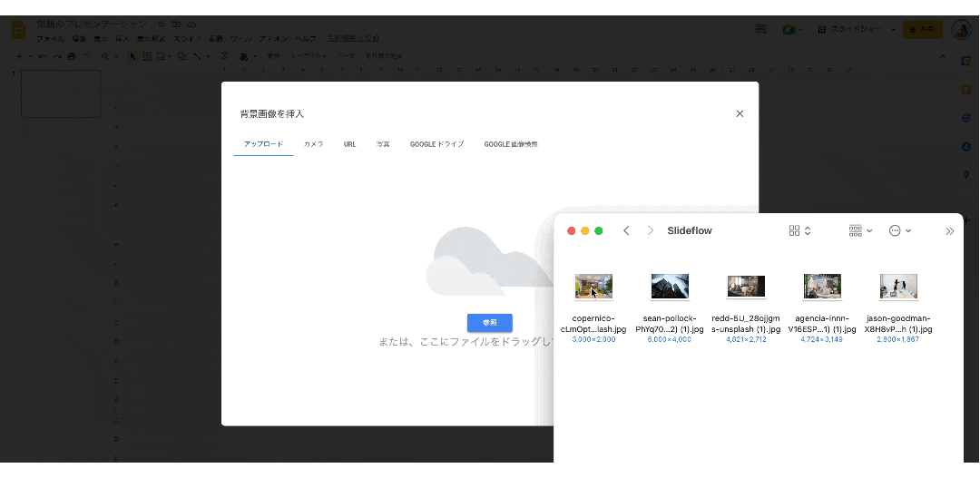Open the Finder icon view switcher
Screen dimensions: 980x478
tap(799, 230)
